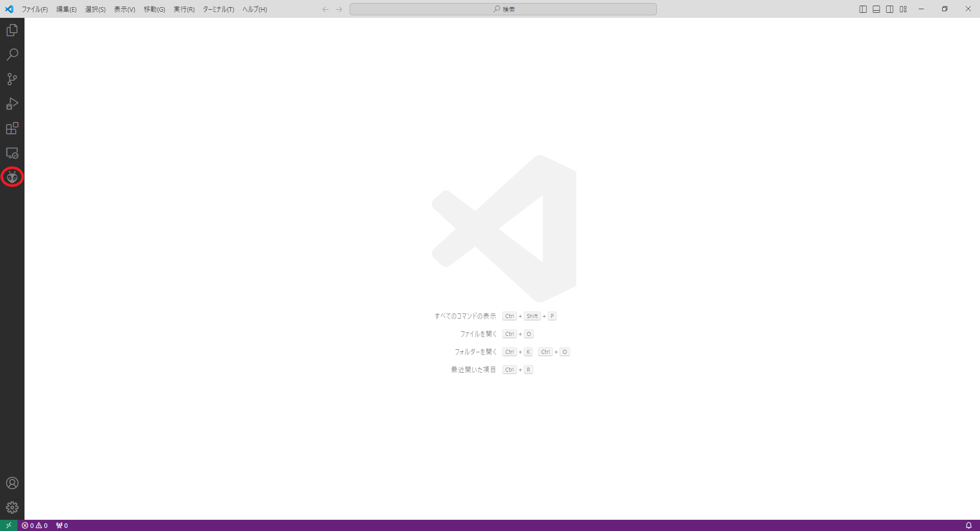Click the errors and warnings status indicator

(35, 525)
